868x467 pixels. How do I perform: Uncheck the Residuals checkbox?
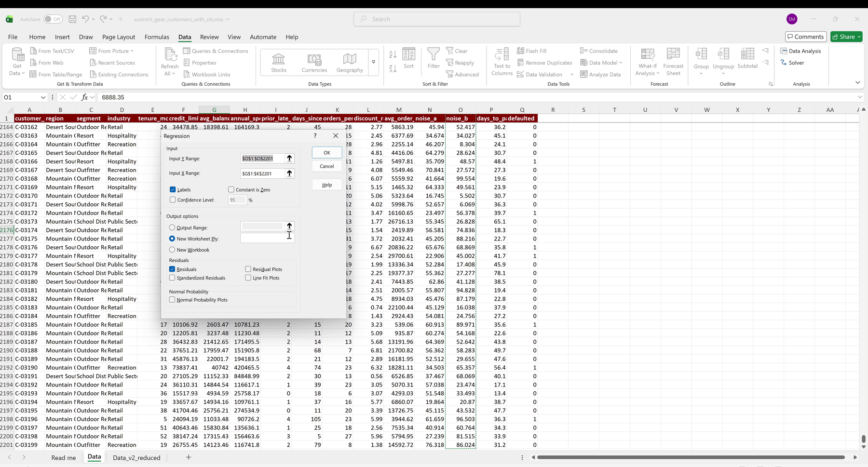pos(172,269)
